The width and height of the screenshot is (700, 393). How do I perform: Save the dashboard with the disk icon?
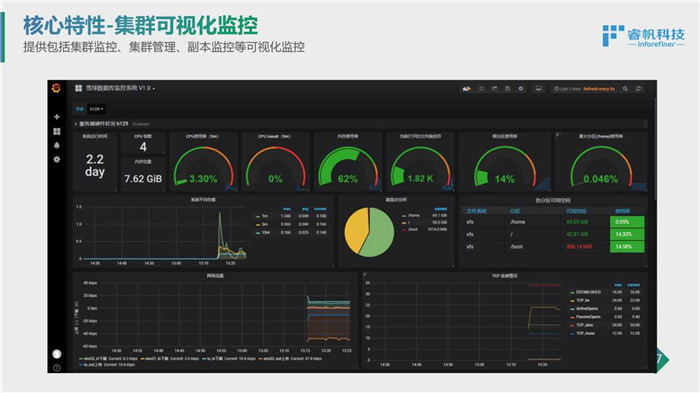pyautogui.click(x=508, y=88)
